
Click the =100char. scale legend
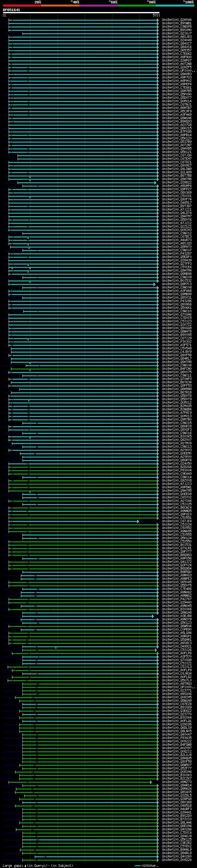[x=147, y=865]
